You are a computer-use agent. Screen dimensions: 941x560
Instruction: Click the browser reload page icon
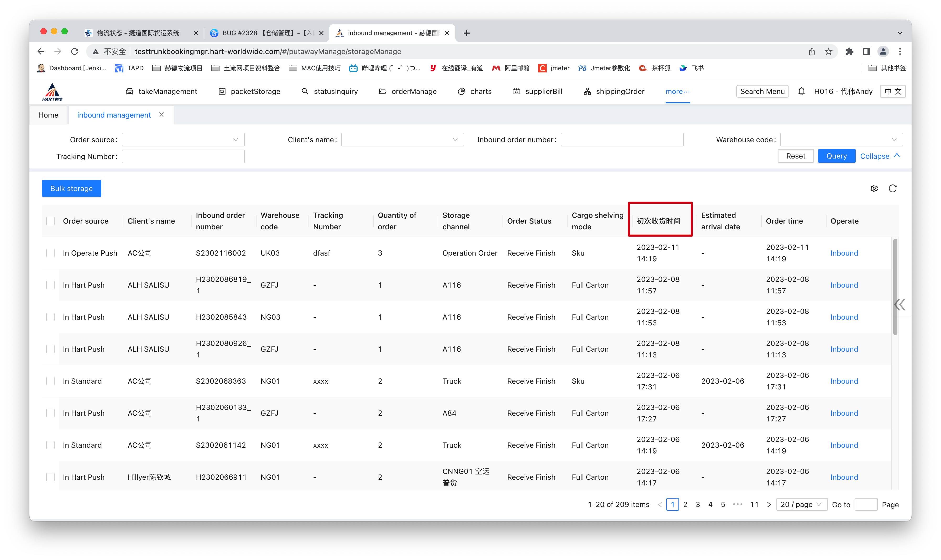click(75, 51)
